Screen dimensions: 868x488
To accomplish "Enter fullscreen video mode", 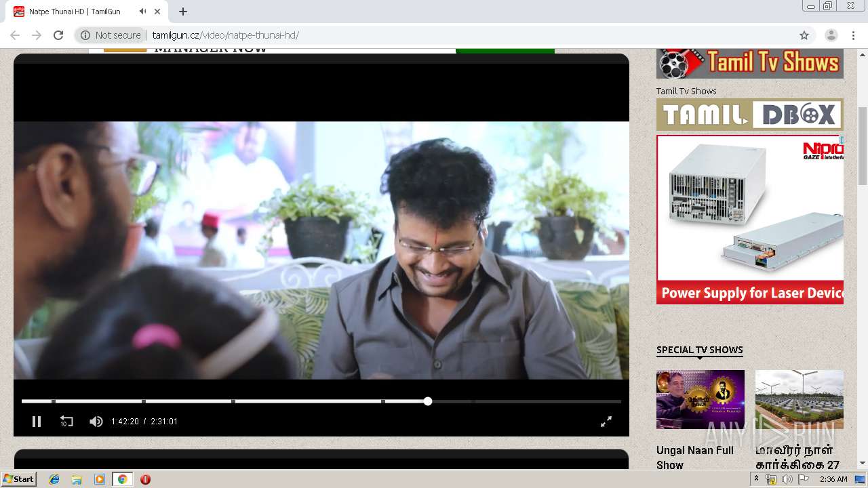I will click(606, 422).
